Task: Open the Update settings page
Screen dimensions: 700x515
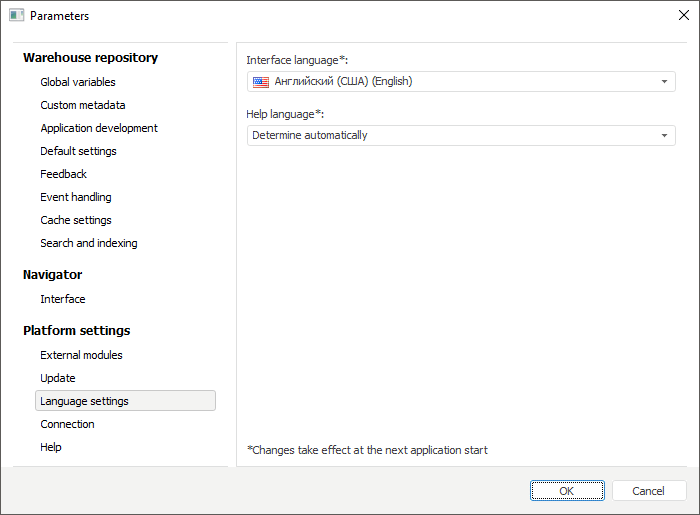Action: coord(58,378)
